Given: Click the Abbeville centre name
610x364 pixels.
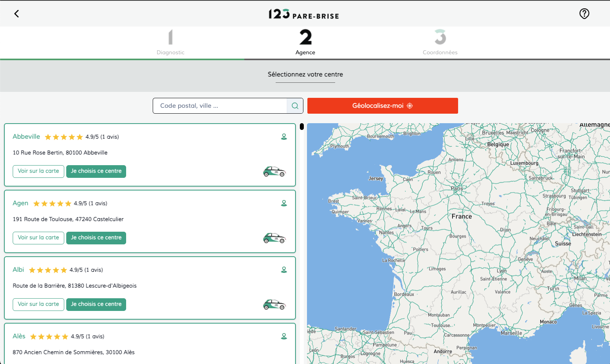Looking at the screenshot, I should point(26,137).
